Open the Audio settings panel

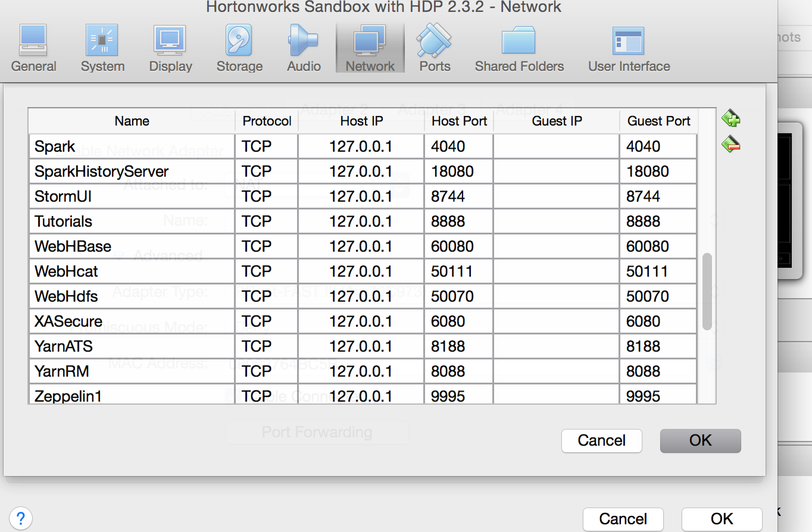[x=303, y=48]
